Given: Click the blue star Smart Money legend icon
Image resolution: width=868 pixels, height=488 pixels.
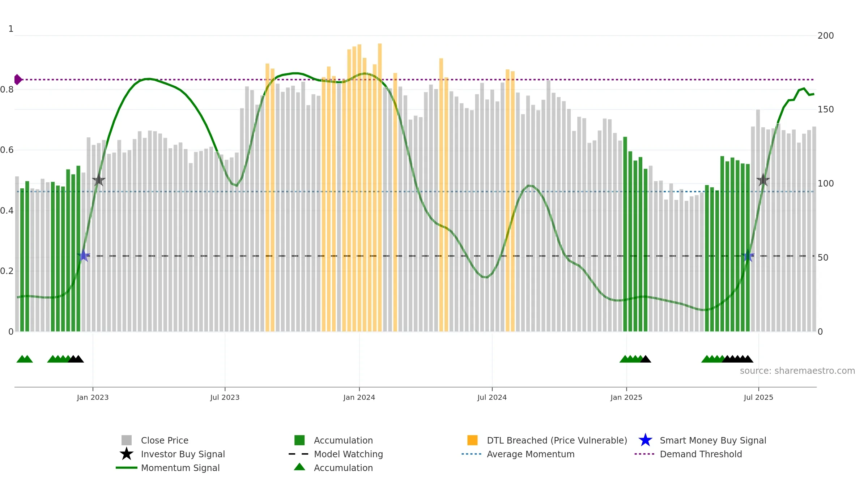Looking at the screenshot, I should click(x=645, y=440).
